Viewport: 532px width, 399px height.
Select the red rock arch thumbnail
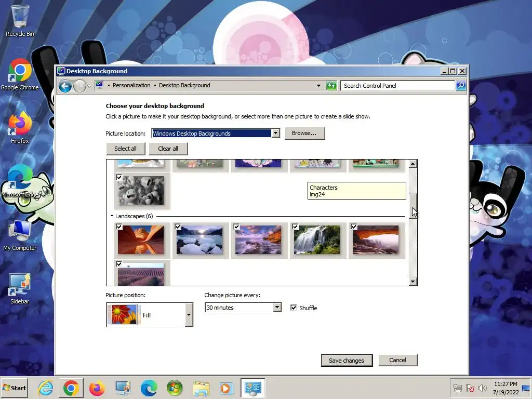point(376,240)
